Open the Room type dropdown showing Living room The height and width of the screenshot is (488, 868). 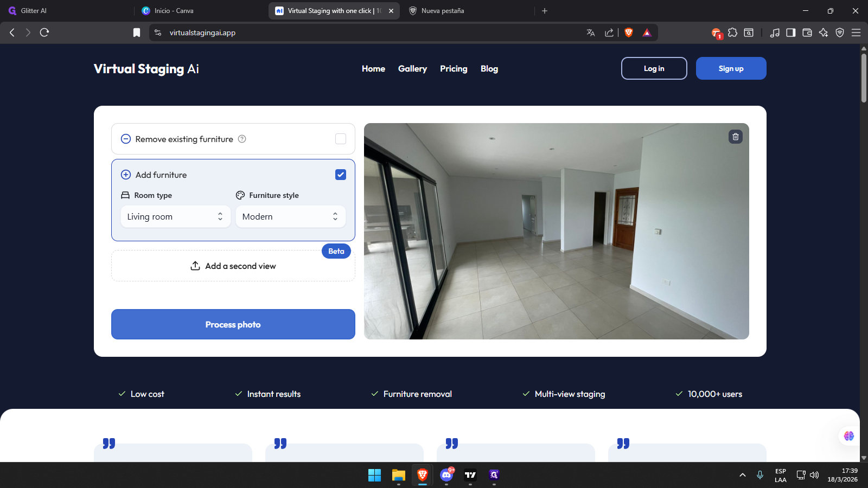(175, 216)
